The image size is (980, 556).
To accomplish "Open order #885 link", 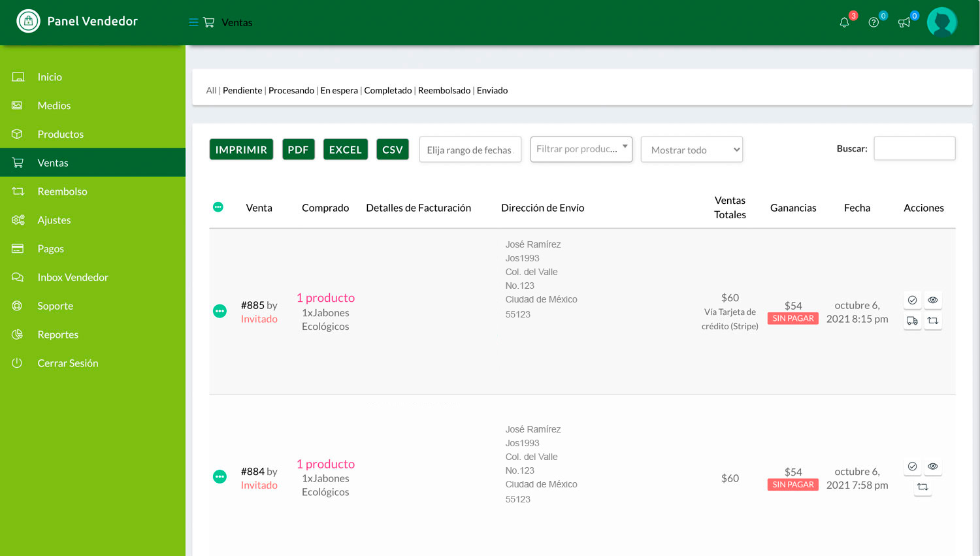I will click(x=253, y=305).
